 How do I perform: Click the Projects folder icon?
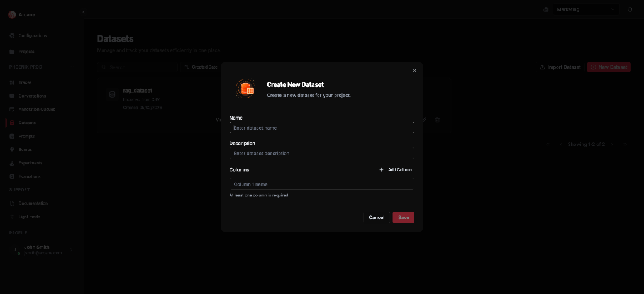12,52
